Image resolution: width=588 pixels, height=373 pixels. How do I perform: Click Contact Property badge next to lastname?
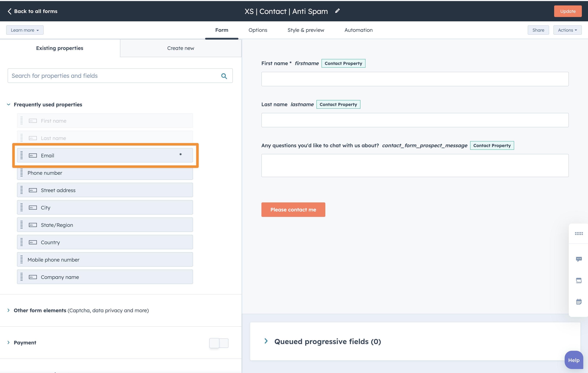[338, 104]
